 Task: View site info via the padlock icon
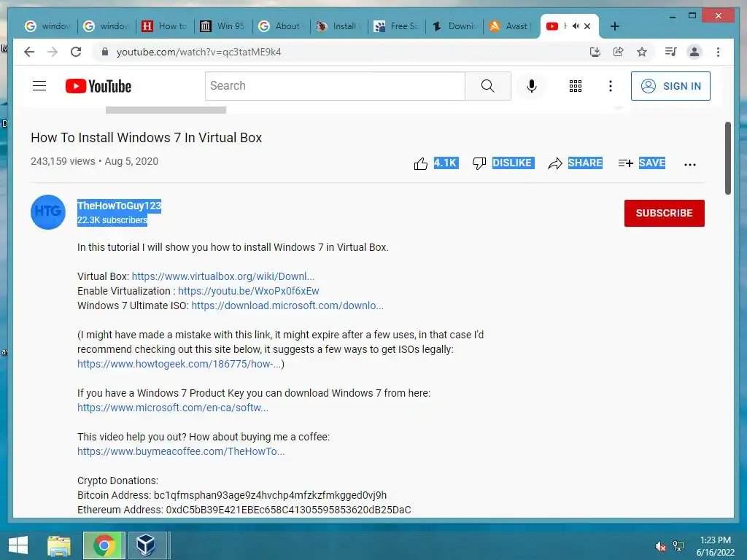pyautogui.click(x=105, y=52)
